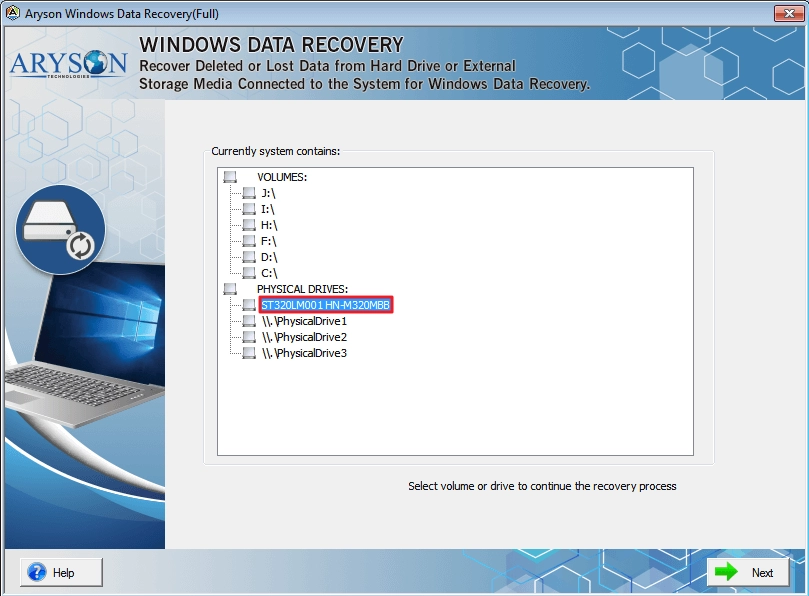Click the Aryson app icon in title bar
This screenshot has height=596, width=809.
12,13
